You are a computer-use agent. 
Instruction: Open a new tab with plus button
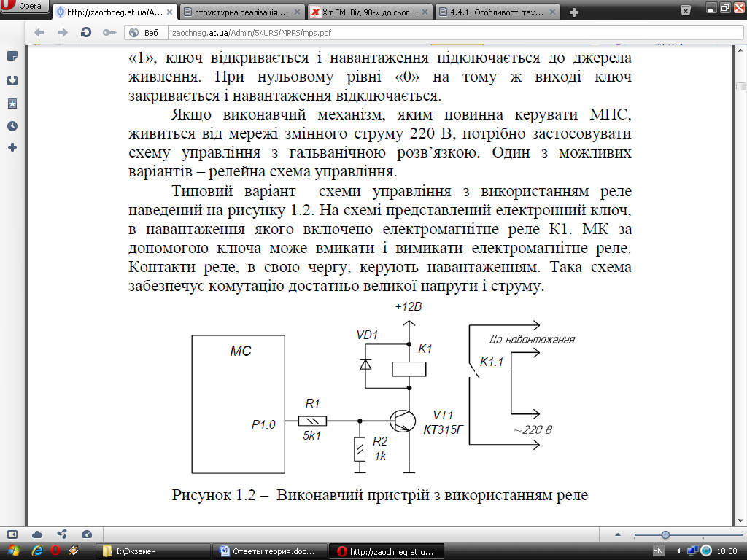coord(574,12)
